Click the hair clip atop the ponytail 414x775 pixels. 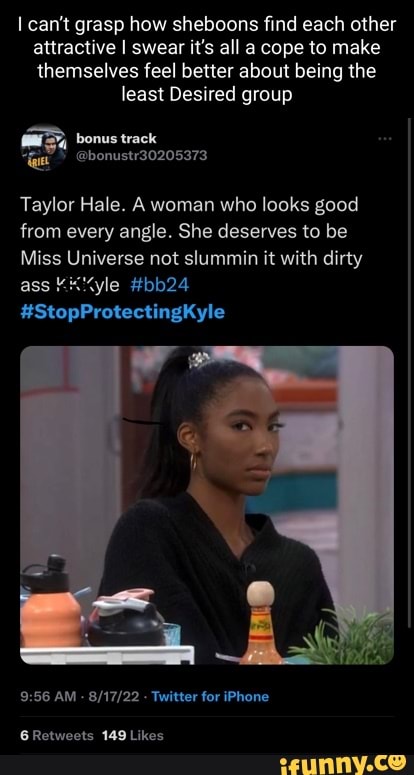coord(199,359)
